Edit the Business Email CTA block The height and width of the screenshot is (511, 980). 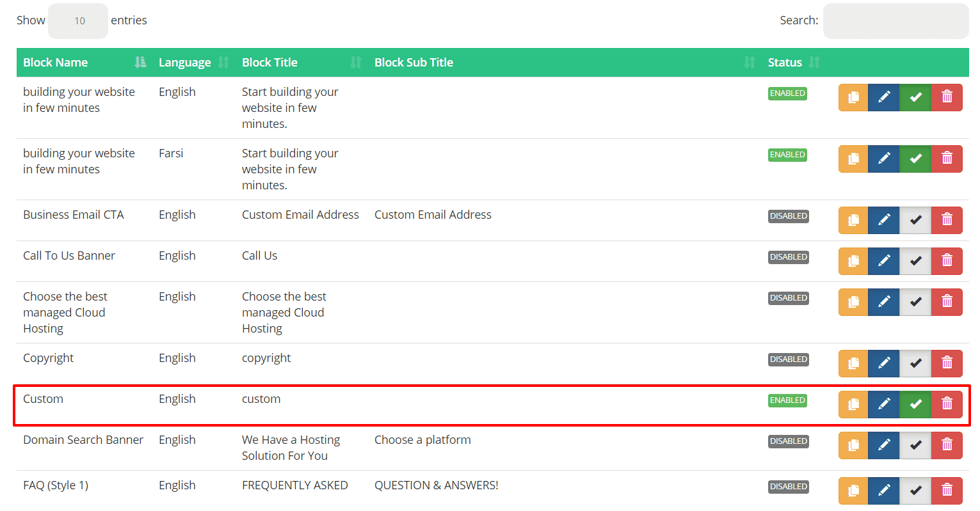pos(884,220)
